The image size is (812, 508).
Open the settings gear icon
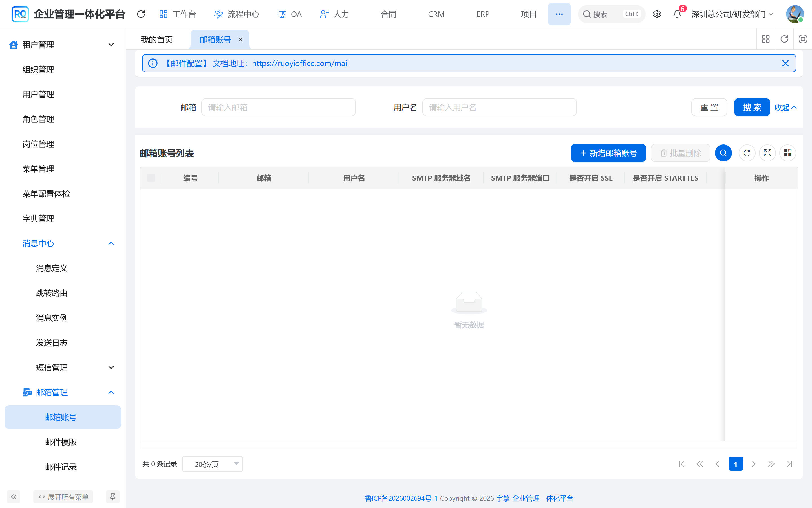(x=657, y=14)
